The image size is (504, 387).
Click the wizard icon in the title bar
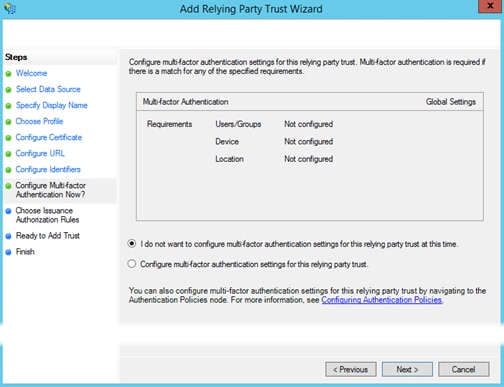pyautogui.click(x=10, y=8)
